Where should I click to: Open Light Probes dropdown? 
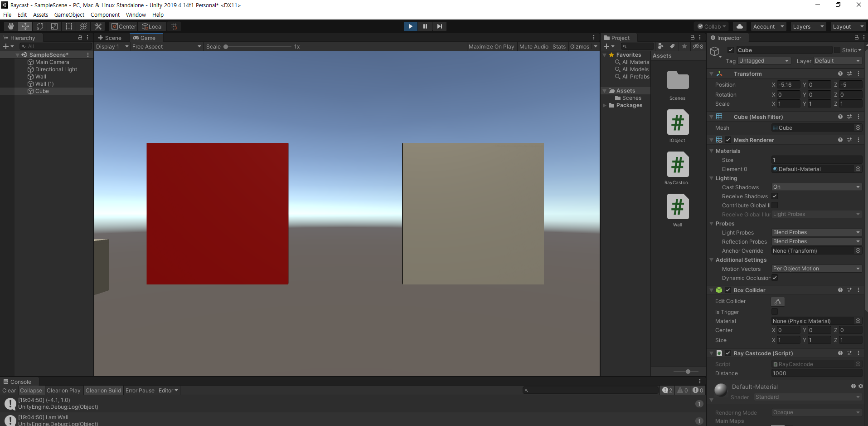(x=817, y=232)
